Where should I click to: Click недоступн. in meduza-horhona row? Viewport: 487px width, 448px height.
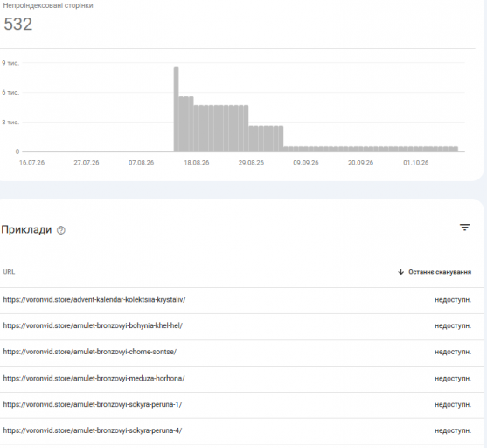(453, 379)
